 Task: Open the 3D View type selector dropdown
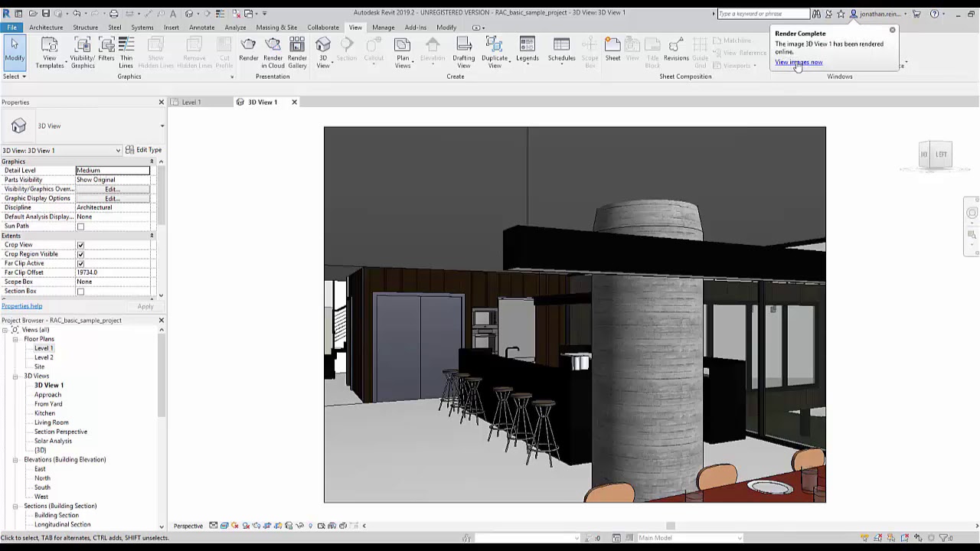pyautogui.click(x=162, y=126)
